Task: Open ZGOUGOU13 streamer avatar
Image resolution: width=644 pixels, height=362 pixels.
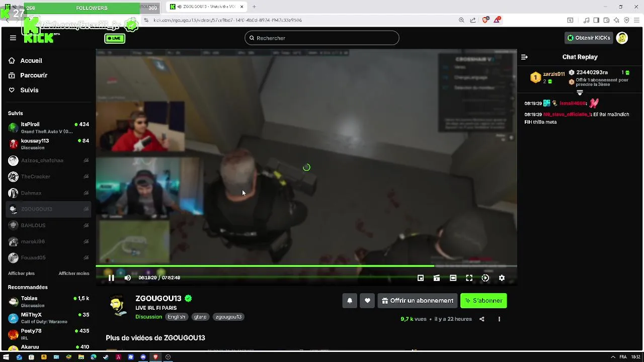Action: click(x=118, y=306)
